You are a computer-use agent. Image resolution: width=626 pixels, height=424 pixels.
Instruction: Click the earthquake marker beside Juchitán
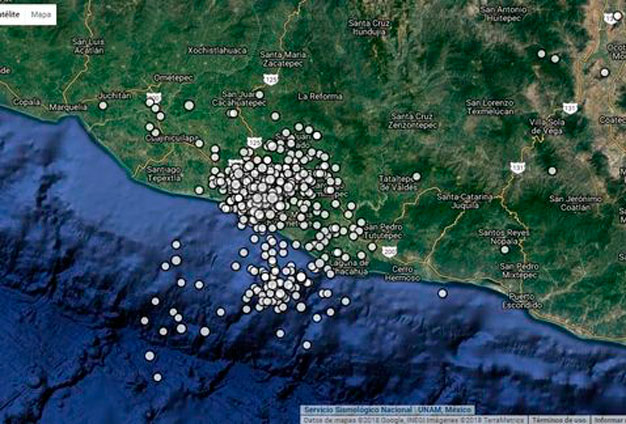[103, 105]
